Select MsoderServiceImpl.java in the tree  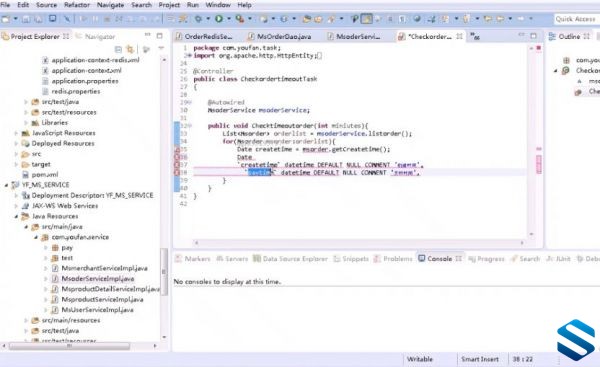click(98, 279)
